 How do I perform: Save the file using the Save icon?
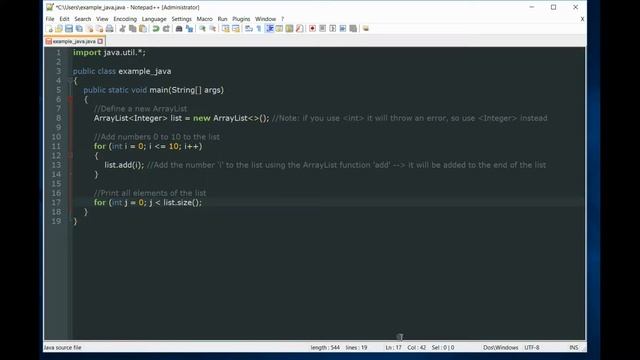(69, 29)
